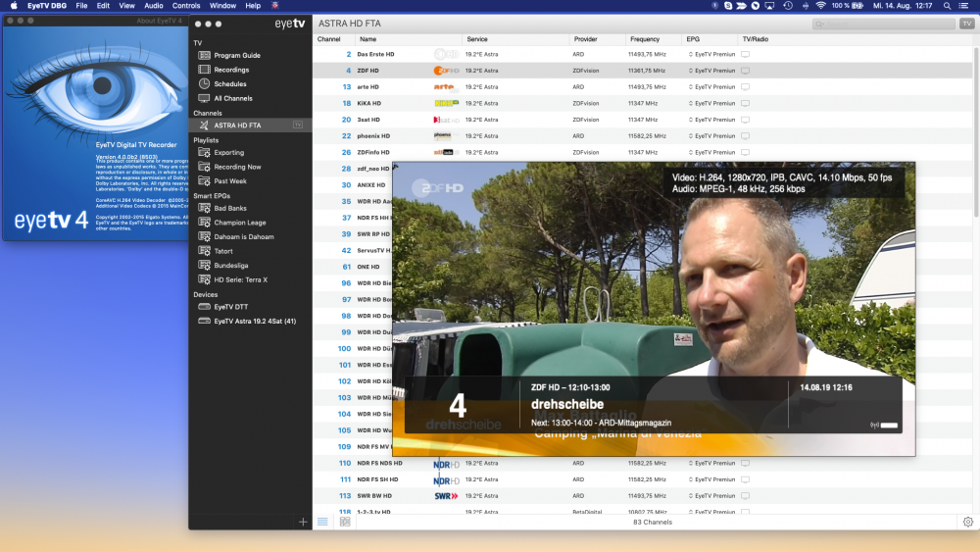Switch to list view at bottom left

coord(322,522)
